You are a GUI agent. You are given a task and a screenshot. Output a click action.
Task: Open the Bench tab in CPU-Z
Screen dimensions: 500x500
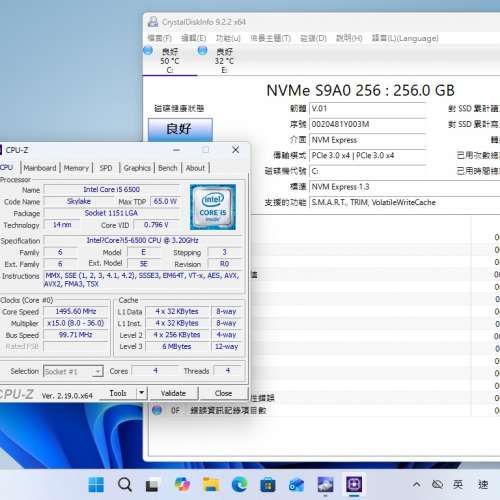pos(168,168)
